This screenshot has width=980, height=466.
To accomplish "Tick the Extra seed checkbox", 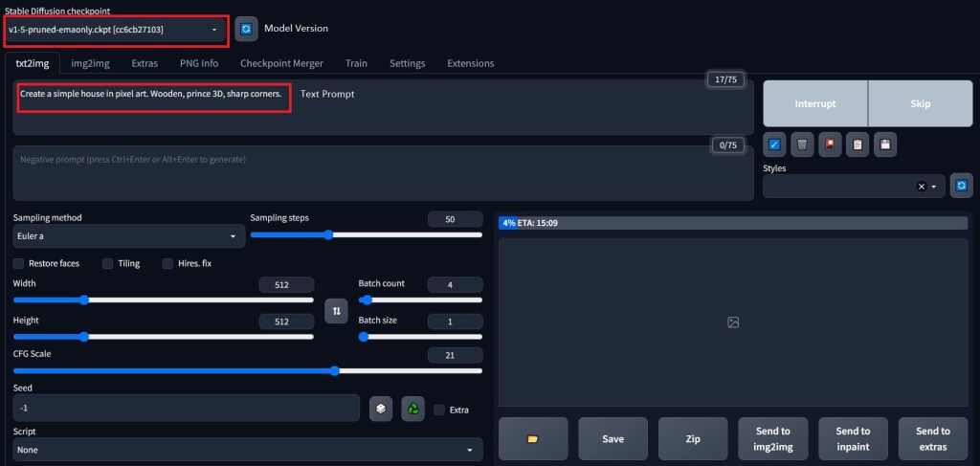I will point(439,410).
